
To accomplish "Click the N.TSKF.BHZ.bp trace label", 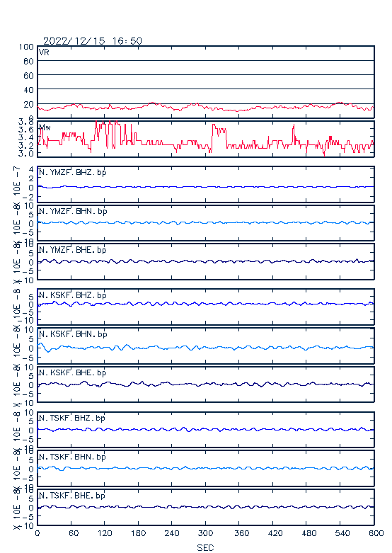I will pos(72,418).
